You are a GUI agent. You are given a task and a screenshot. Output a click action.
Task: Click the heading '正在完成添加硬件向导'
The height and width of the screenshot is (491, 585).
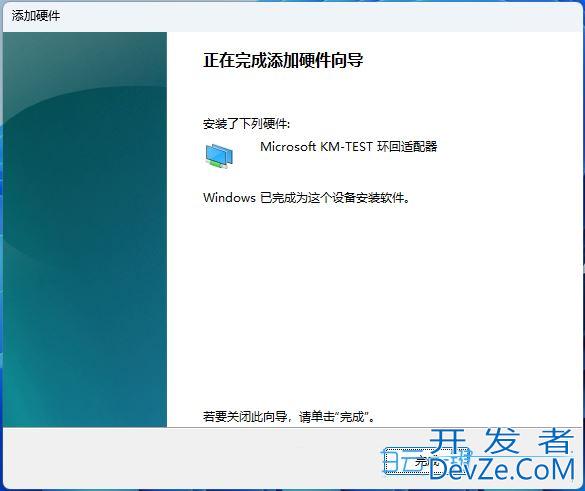pos(283,60)
